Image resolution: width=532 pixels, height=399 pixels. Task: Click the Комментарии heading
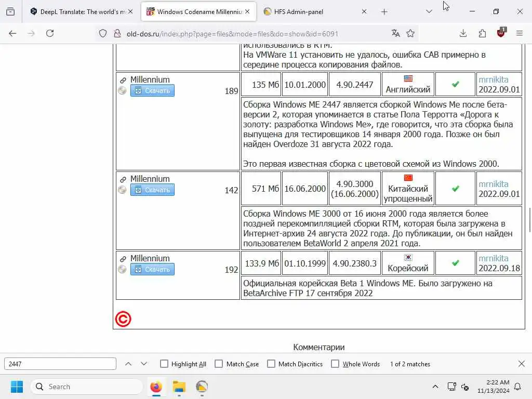(x=318, y=347)
